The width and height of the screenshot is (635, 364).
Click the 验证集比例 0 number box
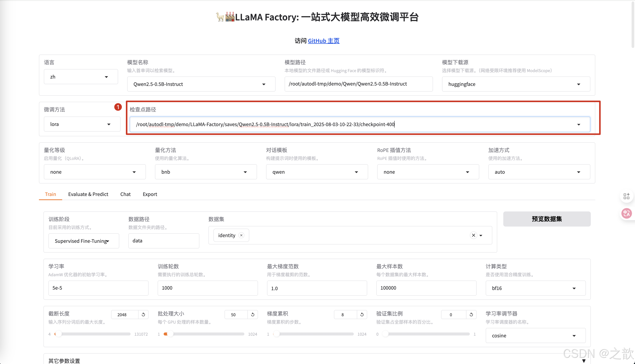454,315
